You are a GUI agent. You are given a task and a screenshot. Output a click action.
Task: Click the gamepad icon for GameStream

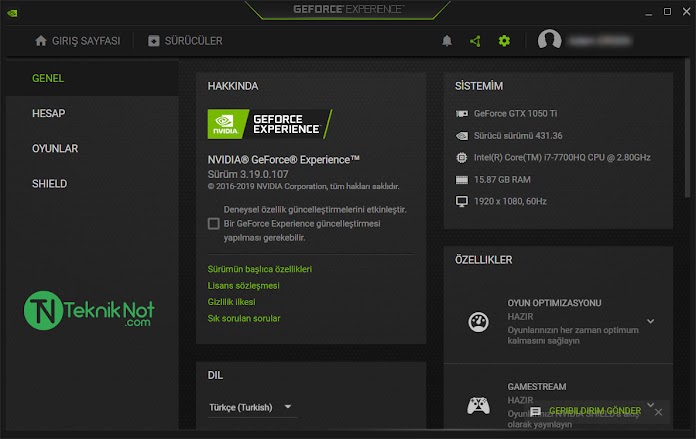[478, 405]
